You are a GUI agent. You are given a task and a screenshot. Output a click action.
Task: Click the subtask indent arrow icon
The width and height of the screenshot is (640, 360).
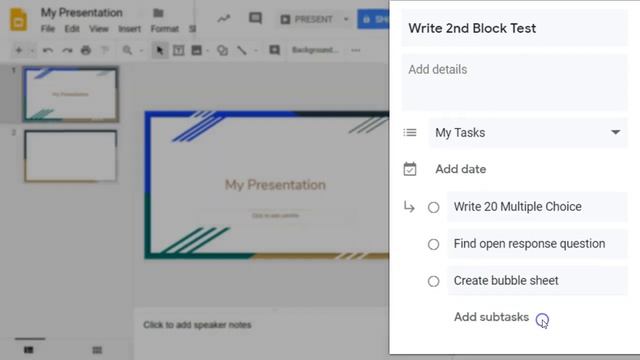click(409, 207)
